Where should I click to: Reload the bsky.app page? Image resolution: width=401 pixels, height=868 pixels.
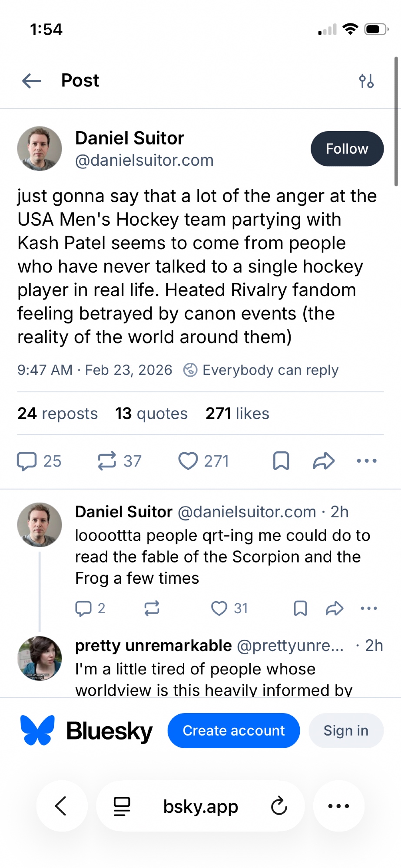(279, 806)
